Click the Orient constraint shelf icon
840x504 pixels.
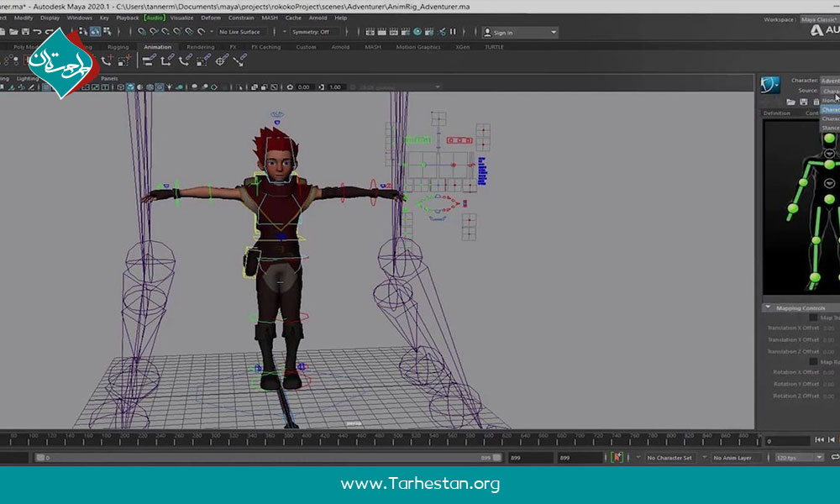point(186,60)
